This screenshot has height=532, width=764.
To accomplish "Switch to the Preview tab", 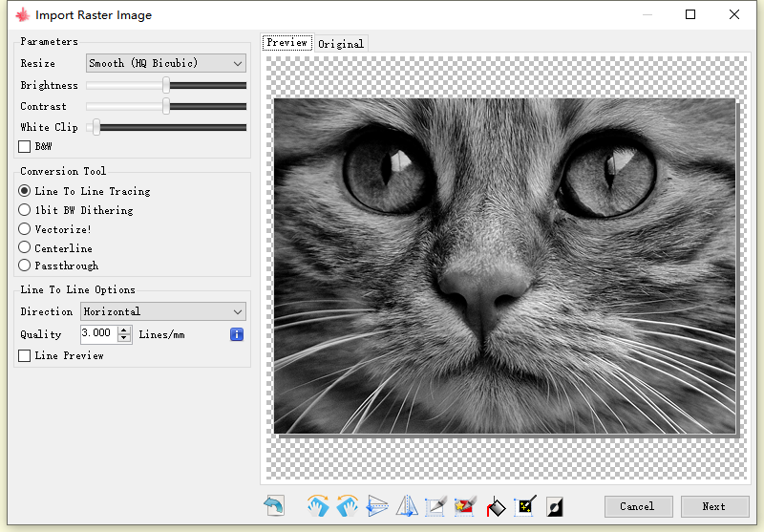I will click(x=287, y=43).
